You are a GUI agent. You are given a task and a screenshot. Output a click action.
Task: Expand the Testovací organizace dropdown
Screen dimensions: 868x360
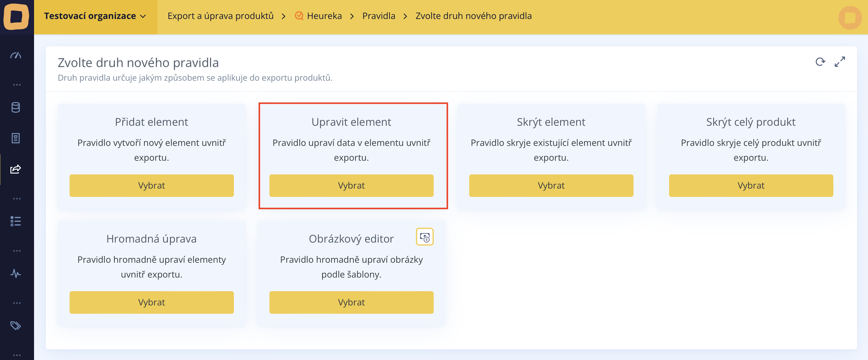coord(95,16)
